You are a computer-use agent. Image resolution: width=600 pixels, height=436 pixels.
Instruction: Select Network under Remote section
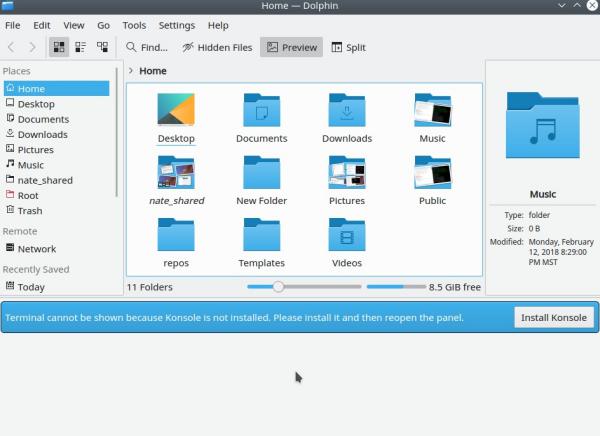coord(36,249)
